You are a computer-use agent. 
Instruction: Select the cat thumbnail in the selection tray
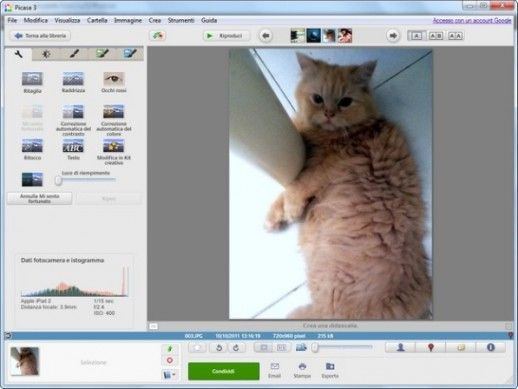point(25,361)
